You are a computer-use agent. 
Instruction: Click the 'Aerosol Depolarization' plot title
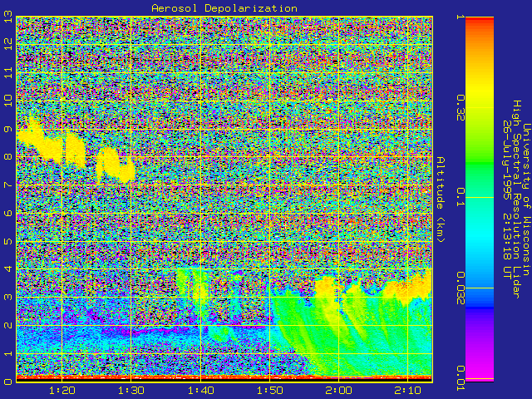224,8
